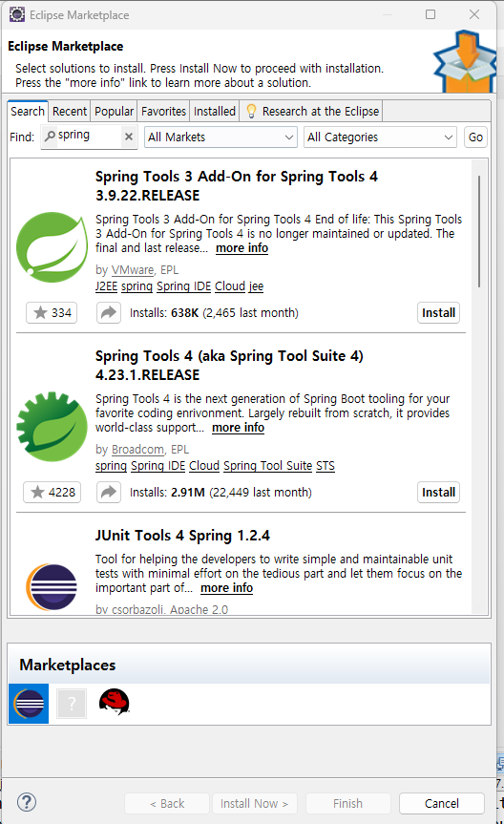504x824 pixels.
Task: Click the Spring Tool Suite tag link
Action: coord(267,466)
